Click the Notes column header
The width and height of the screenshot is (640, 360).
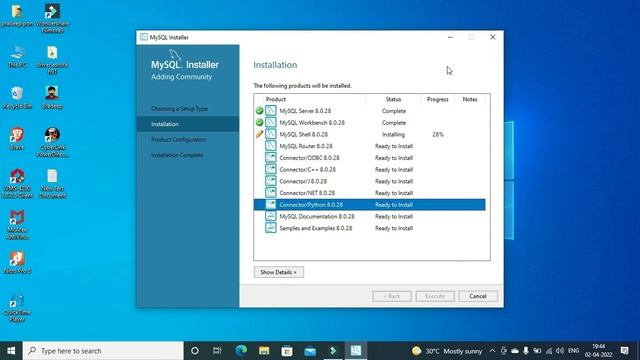[x=470, y=99]
